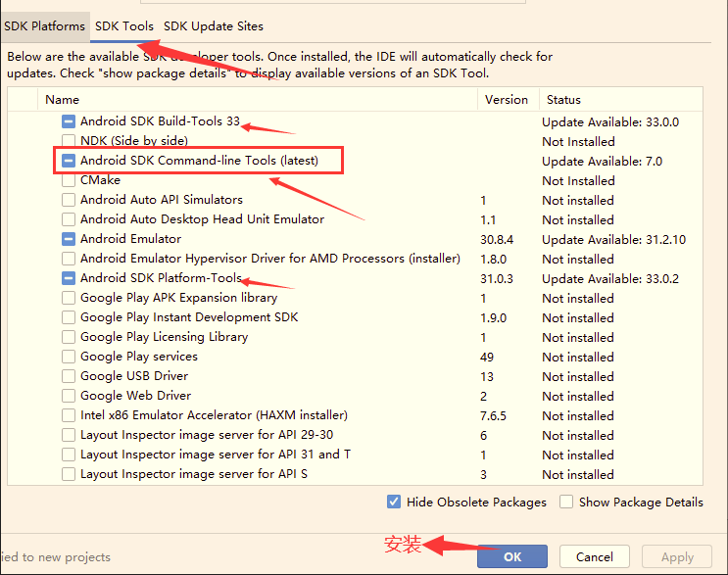
Task: Select the SDK Tools tab
Action: [124, 26]
